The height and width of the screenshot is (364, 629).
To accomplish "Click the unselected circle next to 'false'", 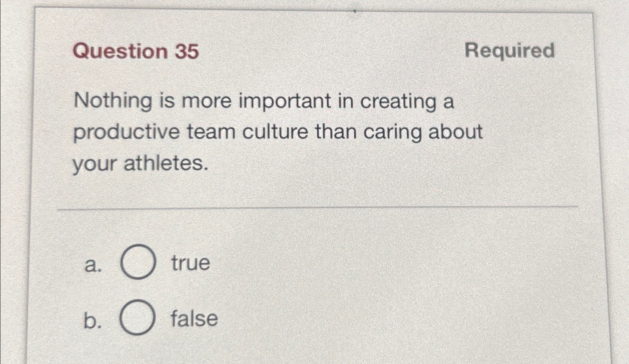I will click(x=138, y=318).
